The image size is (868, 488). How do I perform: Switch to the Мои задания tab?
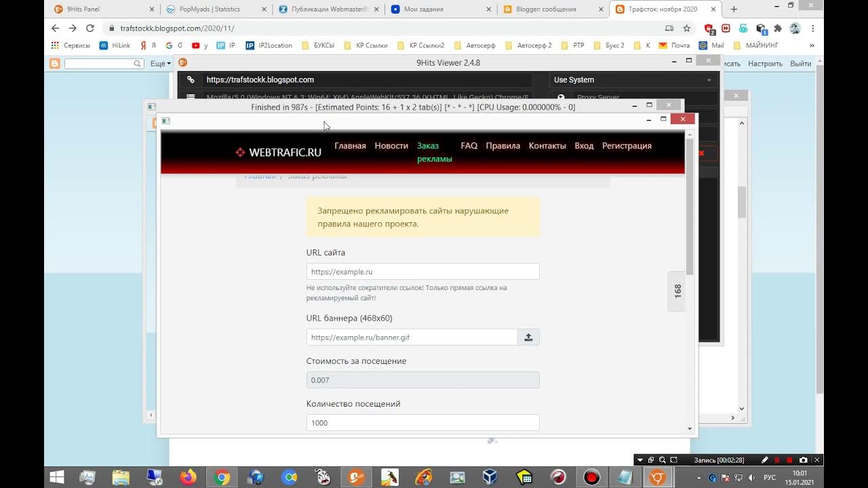pos(441,9)
